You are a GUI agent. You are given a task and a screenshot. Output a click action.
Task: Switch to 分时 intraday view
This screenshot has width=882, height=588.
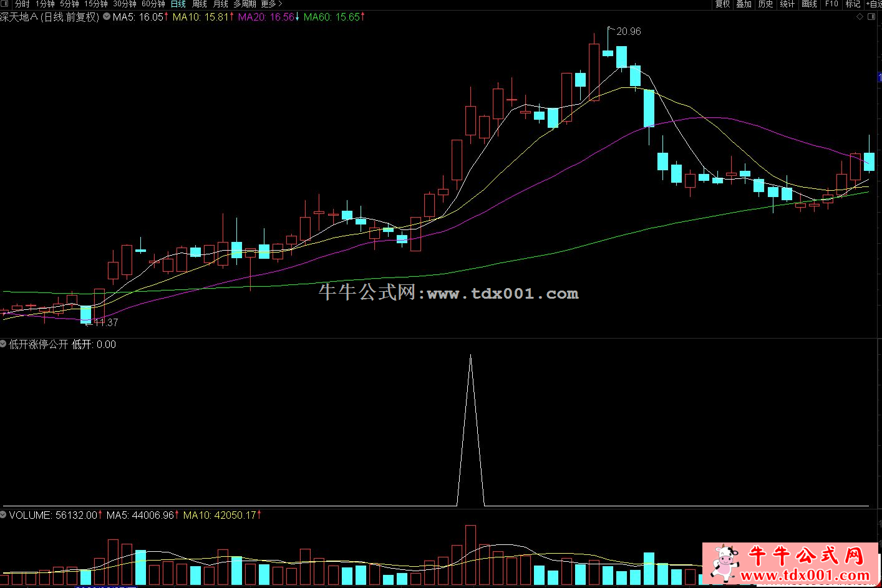(22, 4)
